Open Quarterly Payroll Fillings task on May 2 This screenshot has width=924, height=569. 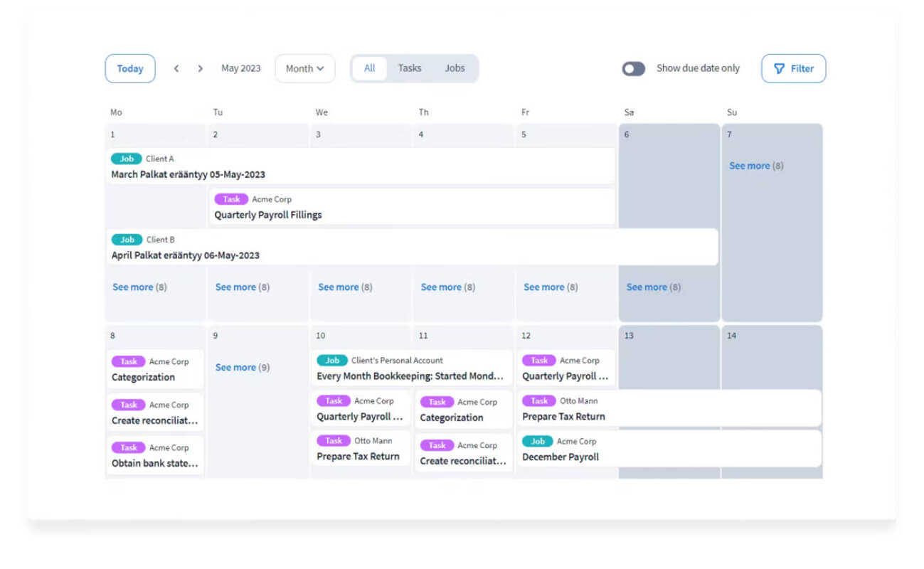coord(412,207)
